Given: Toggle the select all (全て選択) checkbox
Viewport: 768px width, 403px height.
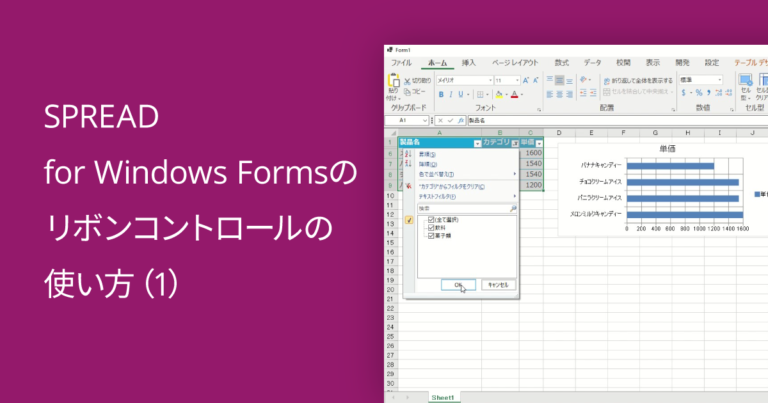Looking at the screenshot, I should coord(431,220).
